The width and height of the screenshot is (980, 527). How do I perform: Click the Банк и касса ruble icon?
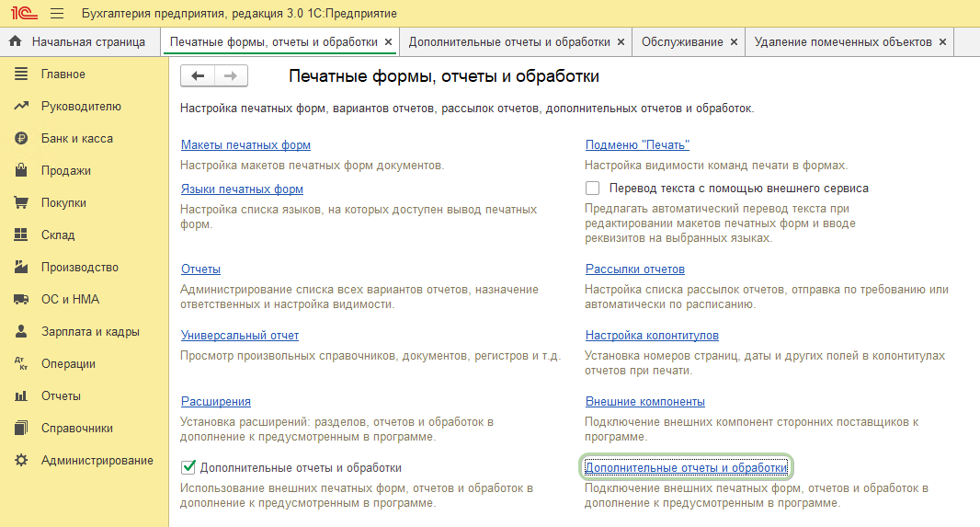click(x=21, y=138)
